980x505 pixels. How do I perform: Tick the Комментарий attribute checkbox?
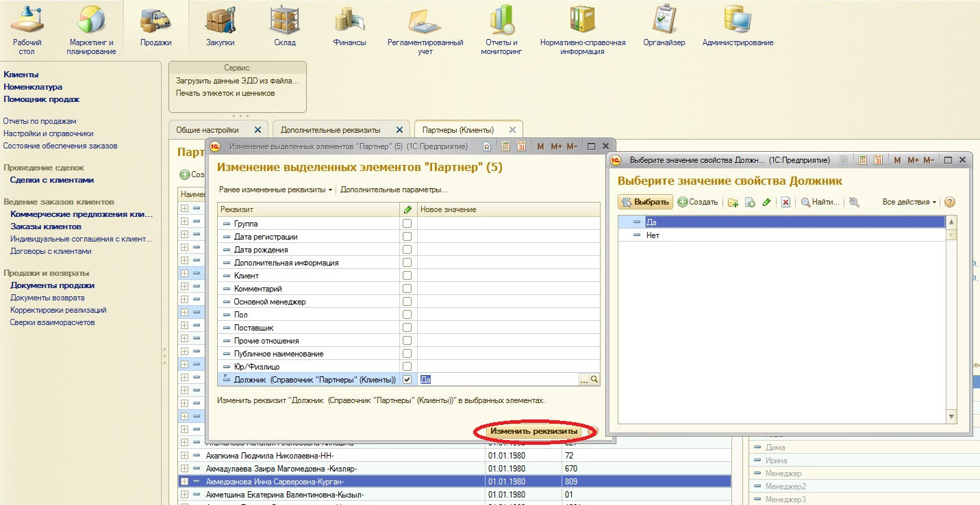click(407, 289)
